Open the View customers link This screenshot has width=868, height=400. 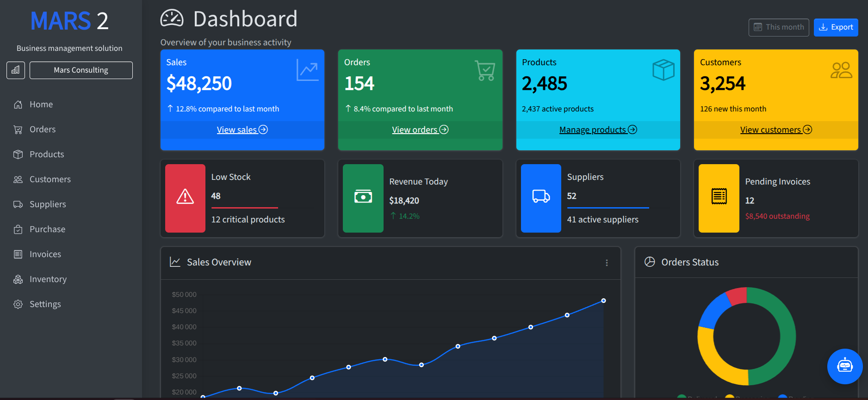(776, 130)
